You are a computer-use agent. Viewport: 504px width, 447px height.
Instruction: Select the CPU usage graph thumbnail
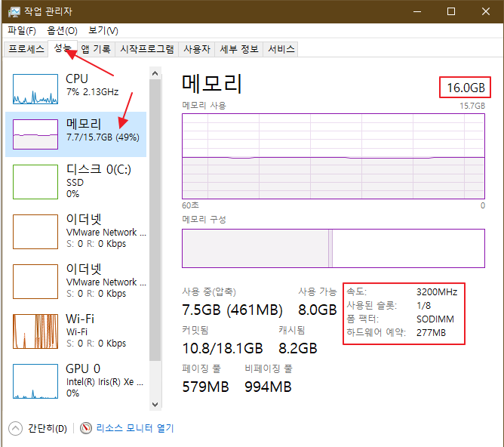click(35, 89)
